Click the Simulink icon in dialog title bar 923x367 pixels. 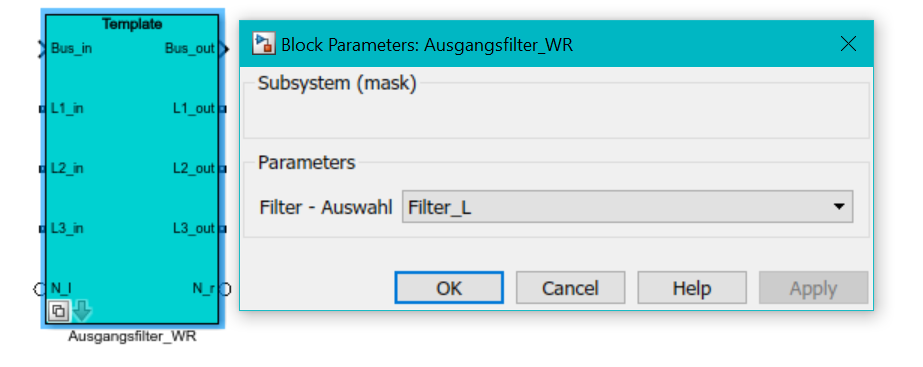click(x=264, y=44)
